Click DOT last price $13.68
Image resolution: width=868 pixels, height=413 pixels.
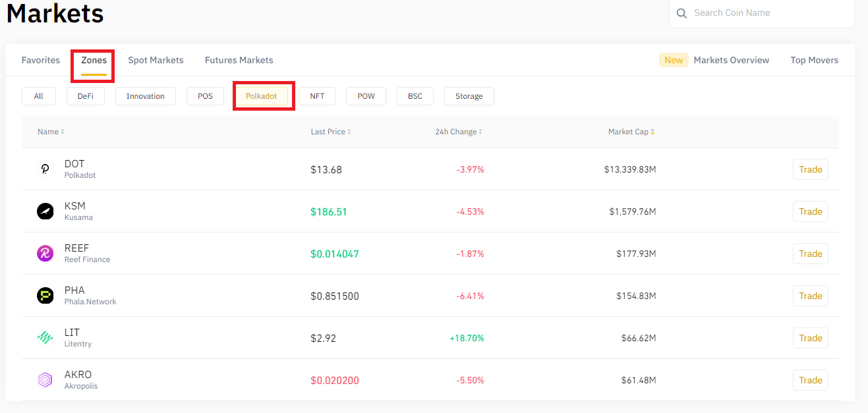[x=326, y=170]
